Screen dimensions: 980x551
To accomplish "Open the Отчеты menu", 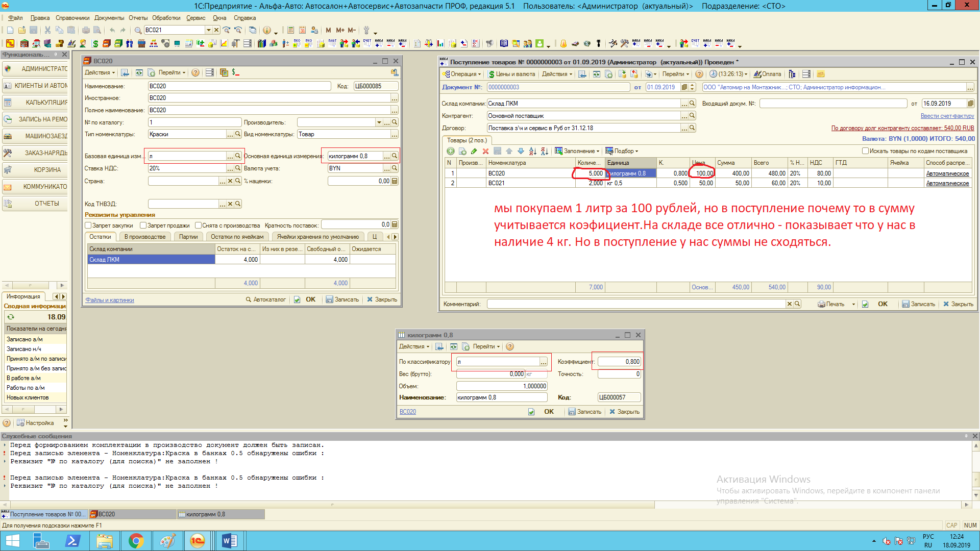I will tap(138, 18).
